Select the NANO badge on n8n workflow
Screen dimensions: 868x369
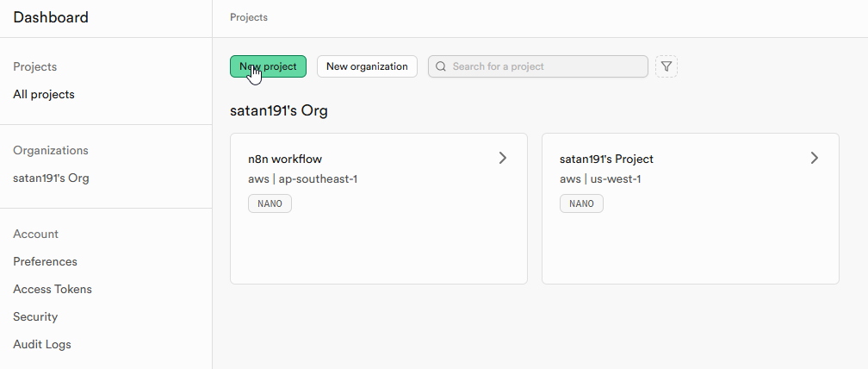(270, 203)
